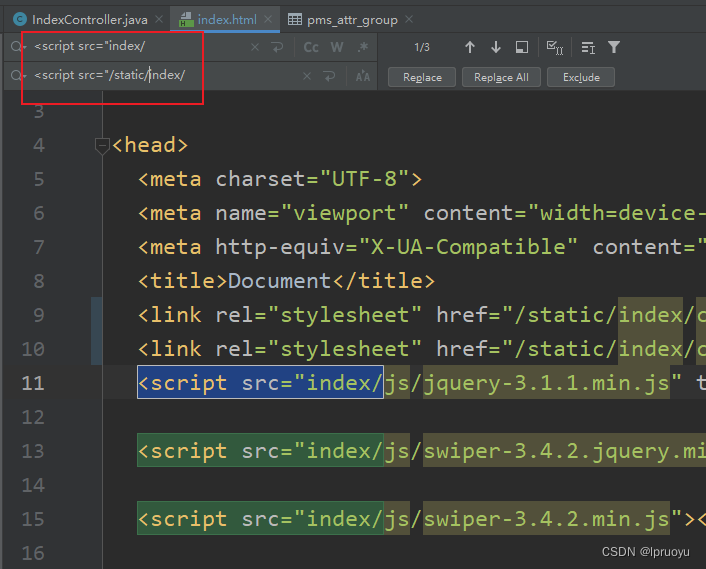Go to previous search occurrence
This screenshot has height=569, width=706.
pos(470,47)
